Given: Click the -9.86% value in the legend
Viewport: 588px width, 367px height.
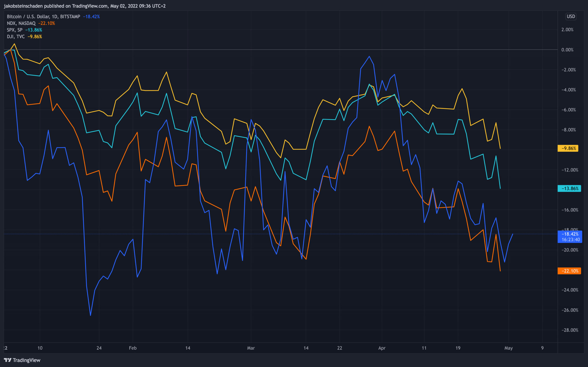Looking at the screenshot, I should 35,37.
